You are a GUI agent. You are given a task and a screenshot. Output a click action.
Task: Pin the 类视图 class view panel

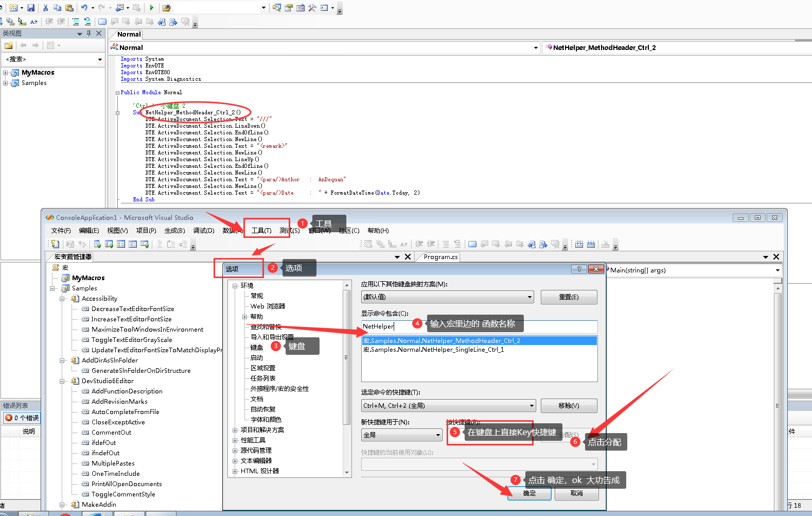[89, 33]
